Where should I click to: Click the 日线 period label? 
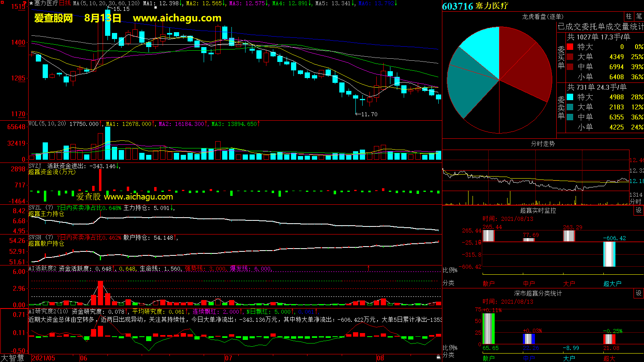click(65, 3)
